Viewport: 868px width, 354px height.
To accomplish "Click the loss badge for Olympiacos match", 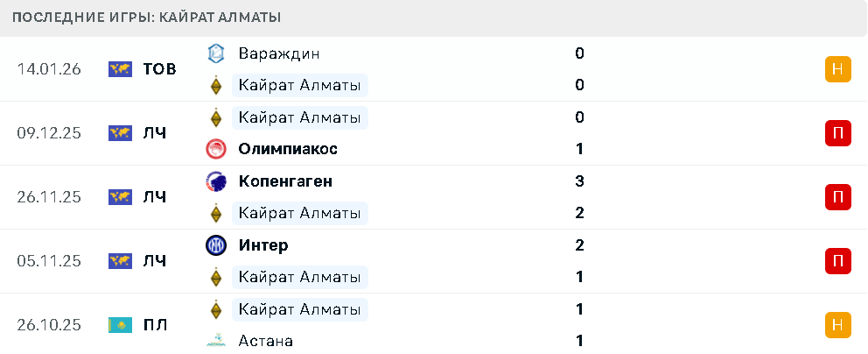I will 837,133.
